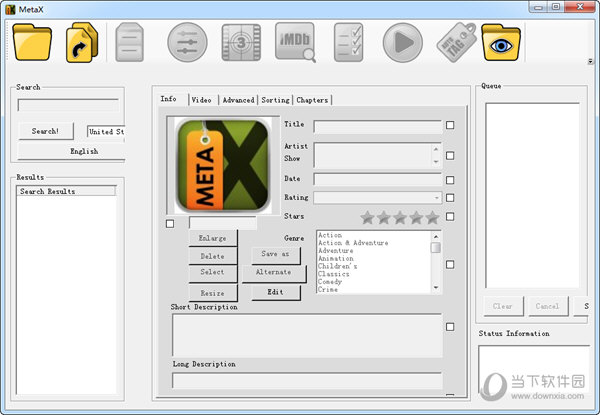Click the toolbar overflow arrow
The height and width of the screenshot is (415, 600).
click(590, 61)
